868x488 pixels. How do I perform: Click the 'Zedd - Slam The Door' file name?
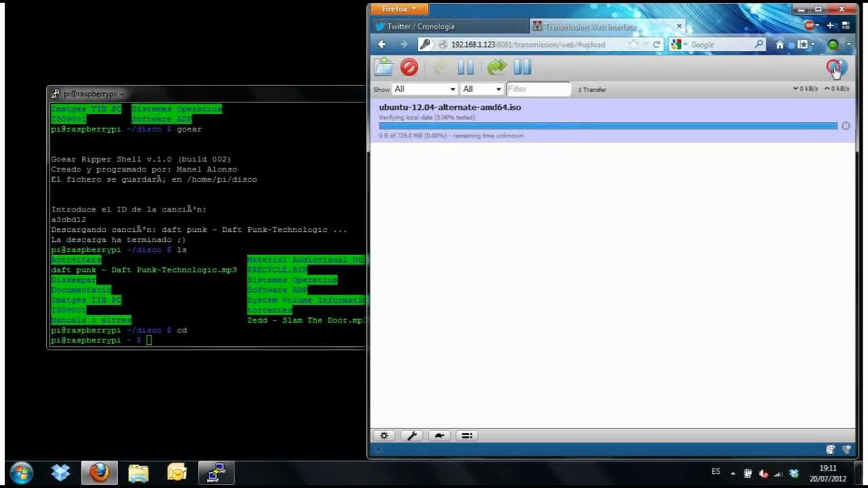coord(307,320)
